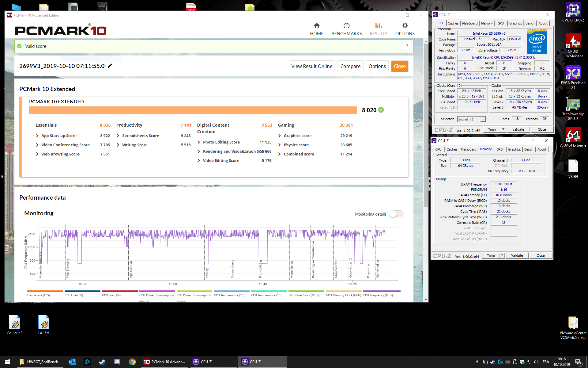Open La 1ère desktop file
Image resolution: width=588 pixels, height=368 pixels.
pos(44,325)
